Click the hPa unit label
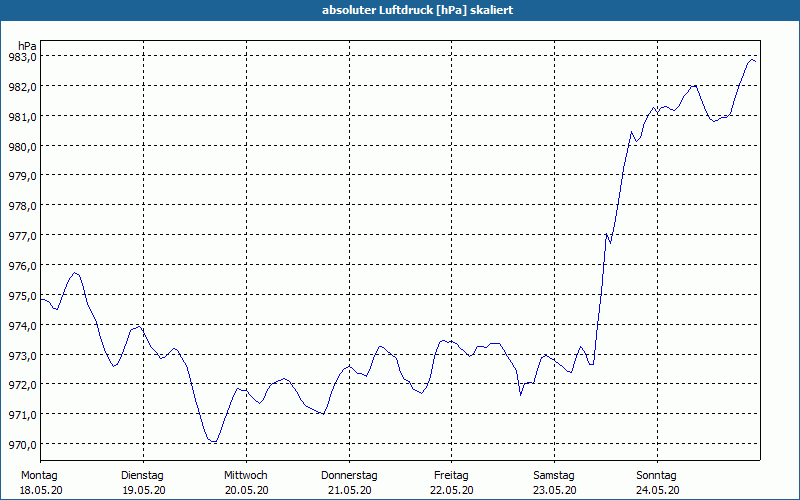 tap(27, 45)
